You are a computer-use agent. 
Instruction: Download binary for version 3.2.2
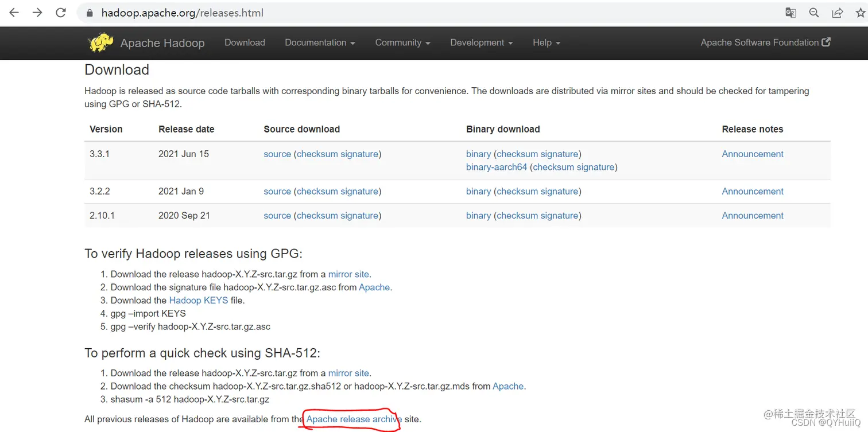point(478,191)
